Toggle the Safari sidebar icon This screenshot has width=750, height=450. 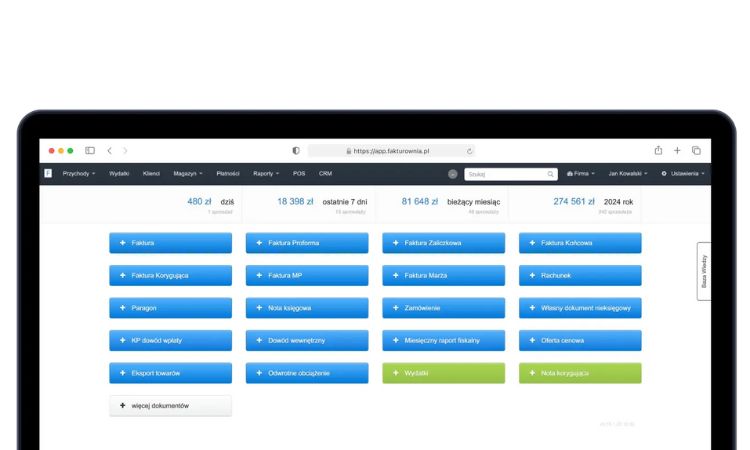[90, 151]
